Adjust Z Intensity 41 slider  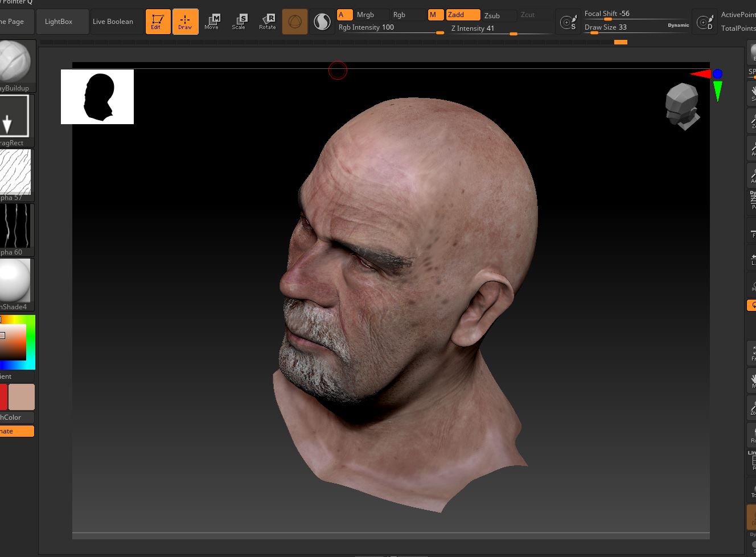(x=501, y=28)
